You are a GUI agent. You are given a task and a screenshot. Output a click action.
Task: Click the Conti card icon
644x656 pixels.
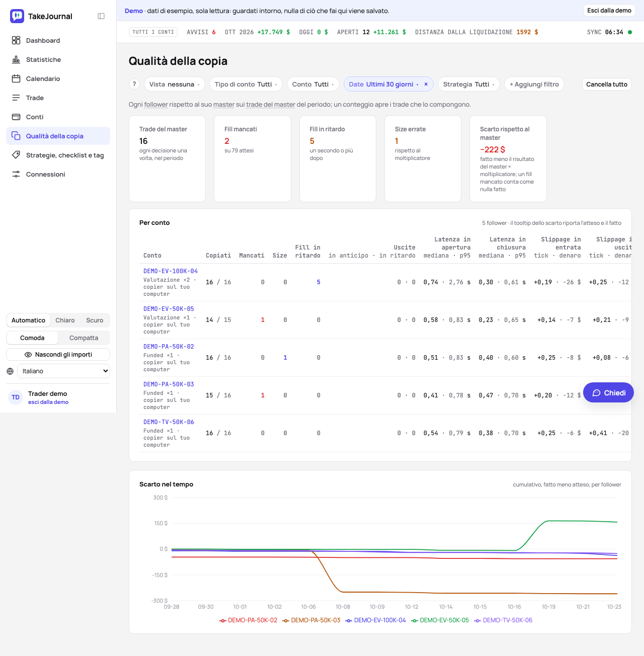coord(16,117)
